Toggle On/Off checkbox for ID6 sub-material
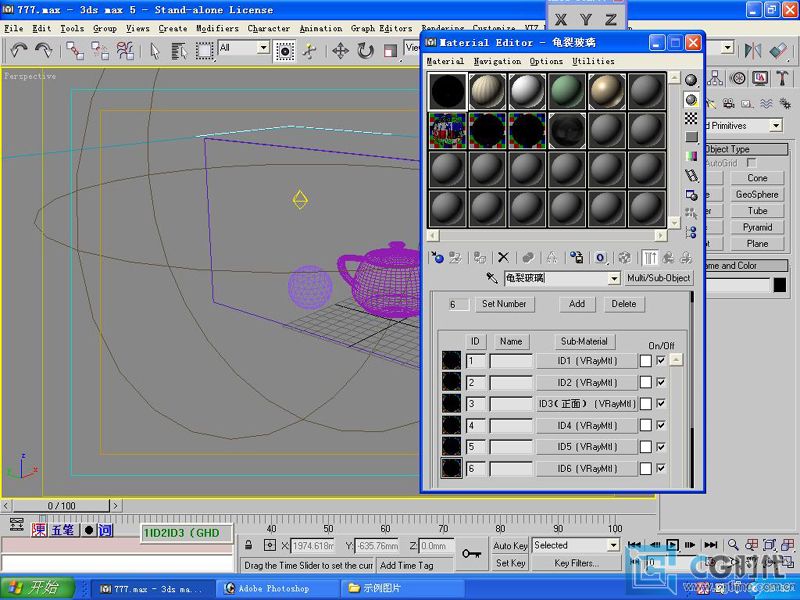Image resolution: width=800 pixels, height=600 pixels. (x=661, y=468)
